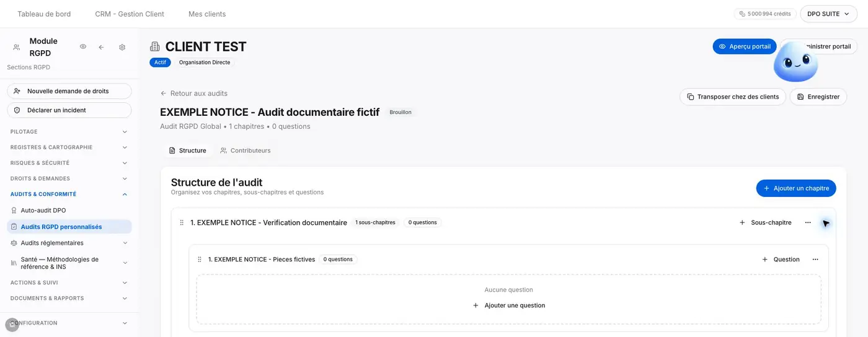
Task: Click Nouvelle demande de droits
Action: point(69,91)
